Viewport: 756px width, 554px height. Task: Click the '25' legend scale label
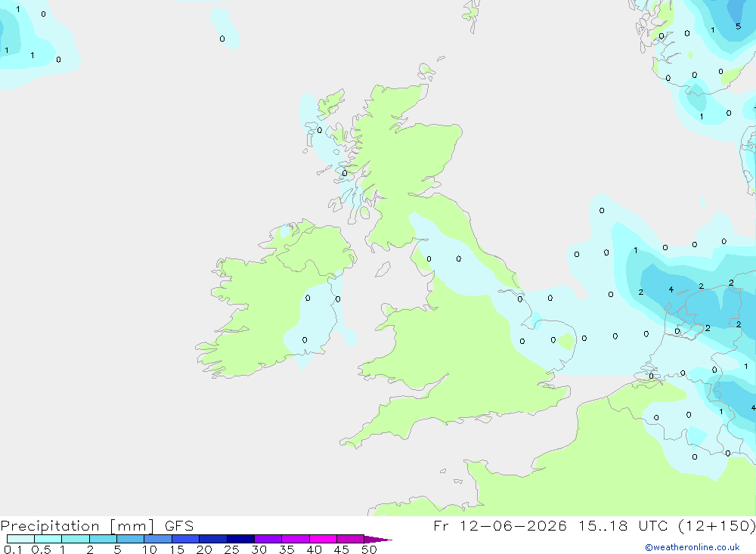coord(231,549)
